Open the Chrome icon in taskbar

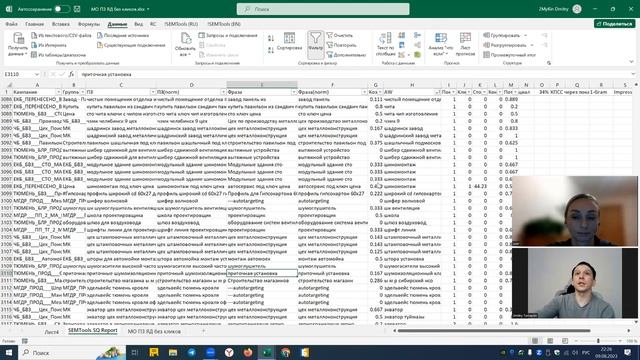pyautogui.click(x=286, y=352)
